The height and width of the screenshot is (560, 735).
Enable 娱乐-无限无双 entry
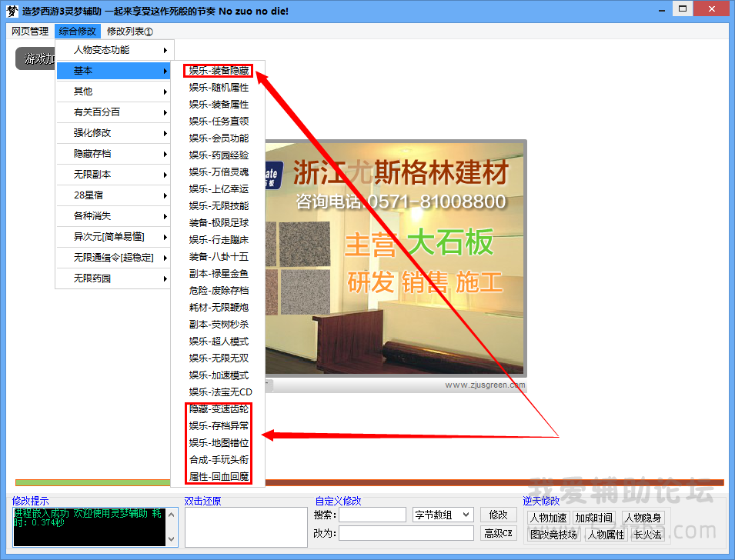tap(219, 358)
